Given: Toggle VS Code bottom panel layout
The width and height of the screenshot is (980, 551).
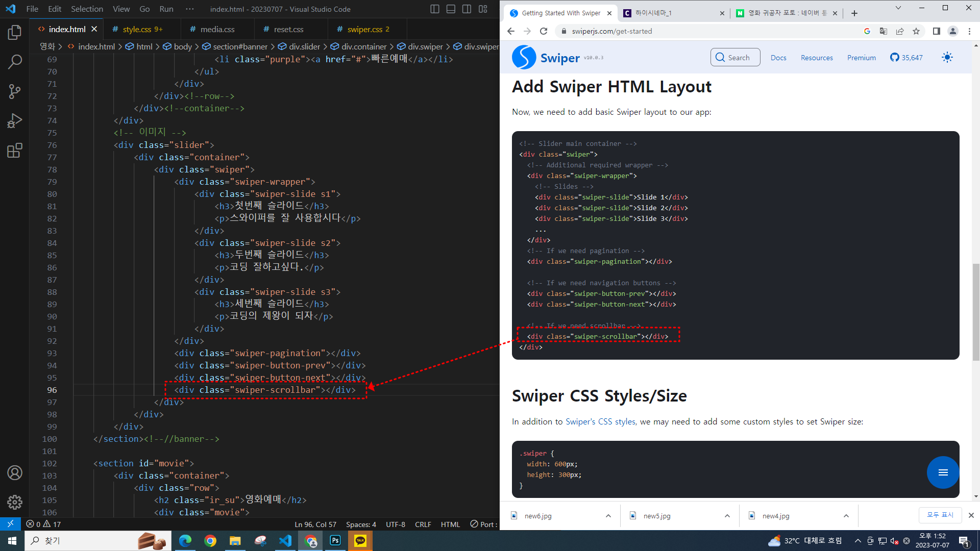Looking at the screenshot, I should tap(451, 9).
